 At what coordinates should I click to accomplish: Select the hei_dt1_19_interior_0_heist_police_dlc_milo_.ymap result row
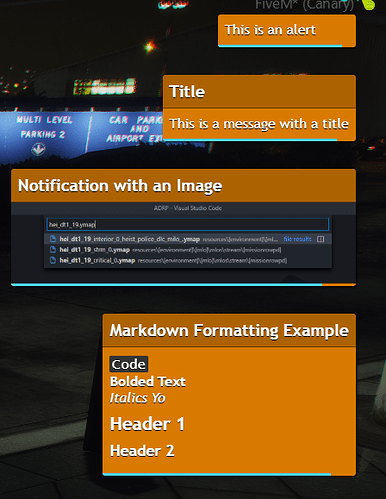(188, 239)
